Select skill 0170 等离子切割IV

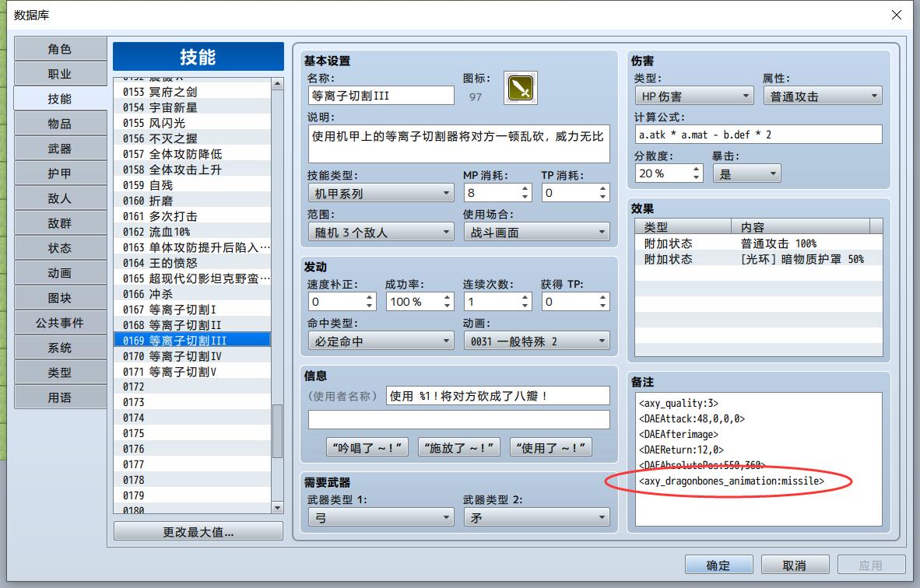pyautogui.click(x=192, y=356)
